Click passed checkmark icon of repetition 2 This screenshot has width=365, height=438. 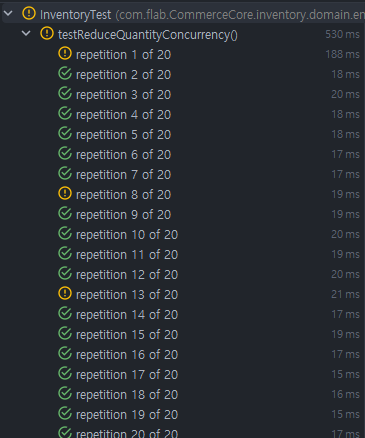(x=65, y=73)
